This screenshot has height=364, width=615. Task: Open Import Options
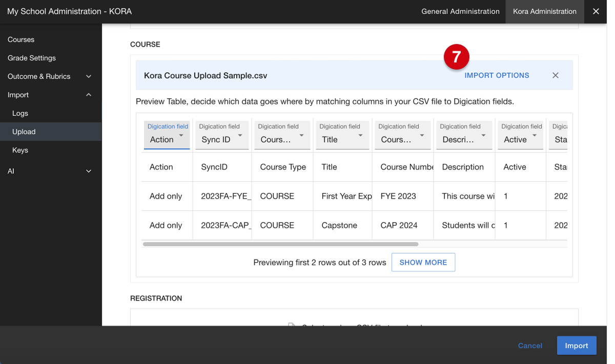[x=497, y=75]
